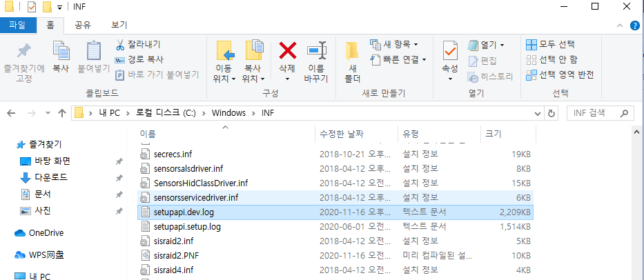644x280 pixels.
Task: Click 선택 영역 반전 invert selection
Action: coord(560,74)
